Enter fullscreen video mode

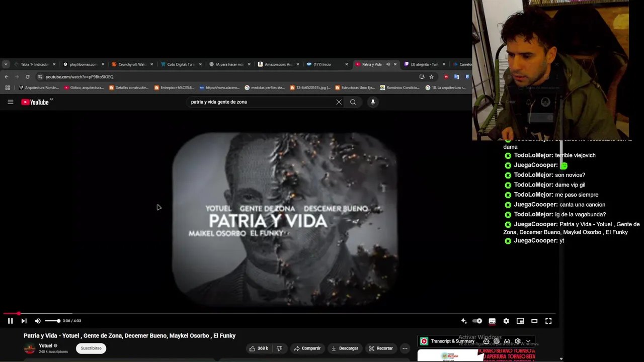(548, 321)
